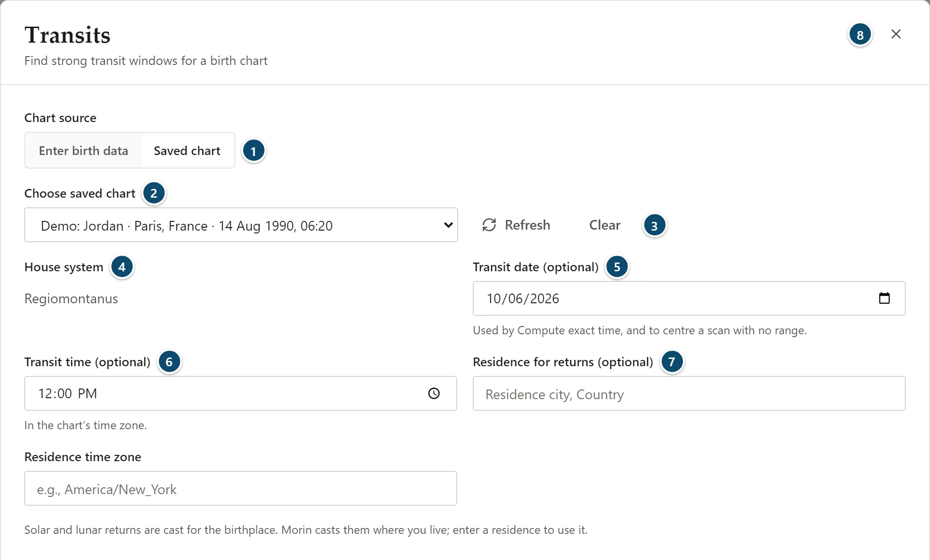
Task: Focus the Residence time zone input
Action: (241, 488)
